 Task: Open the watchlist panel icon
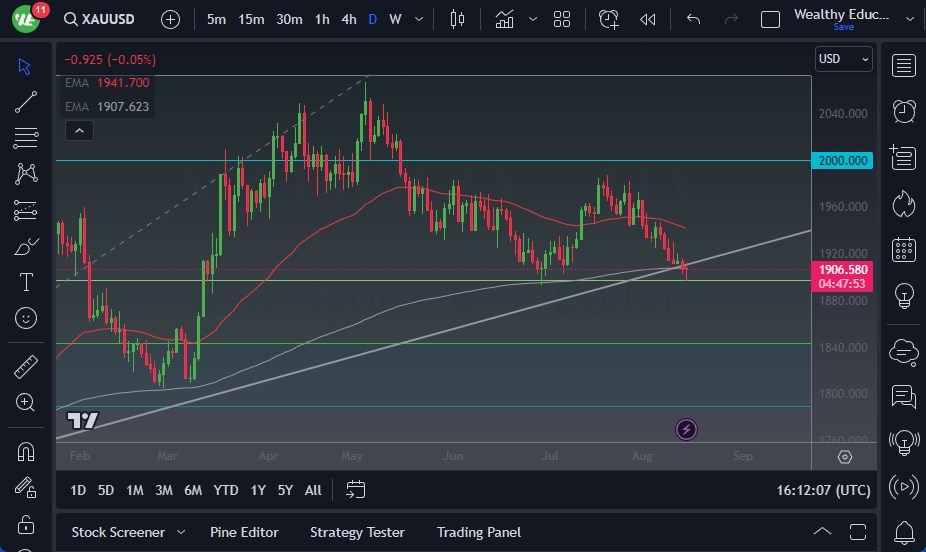[x=904, y=66]
